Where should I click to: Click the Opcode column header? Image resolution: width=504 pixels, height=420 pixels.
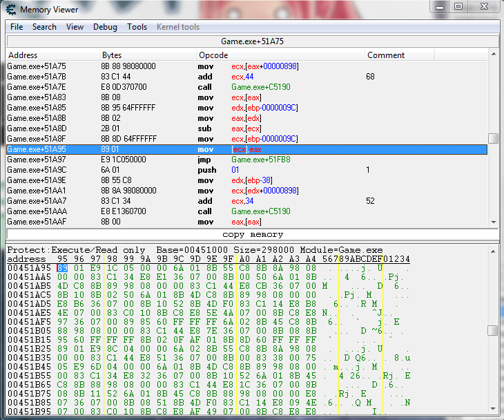[x=280, y=55]
